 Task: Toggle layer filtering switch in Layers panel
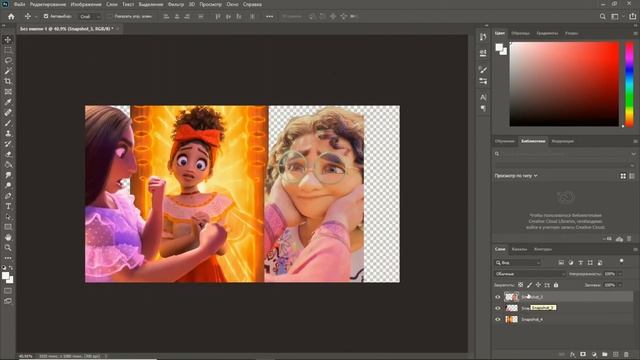coord(622,261)
